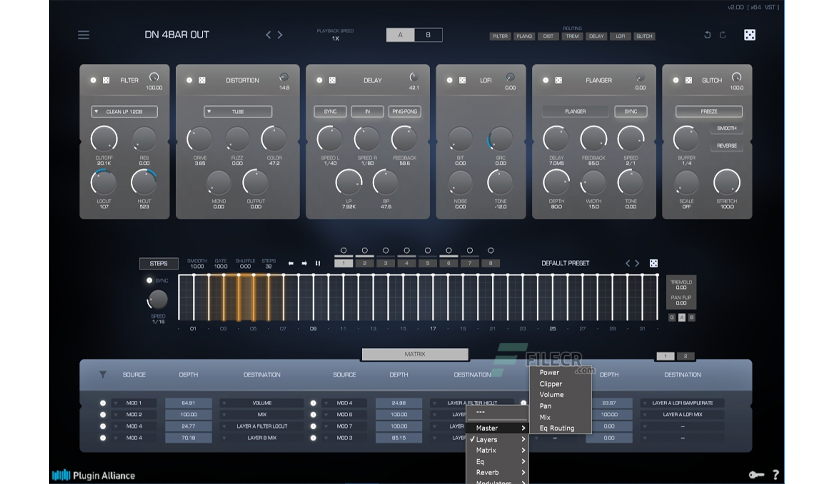Click the REVERSE button in Glitch
The height and width of the screenshot is (484, 836).
pos(727,146)
